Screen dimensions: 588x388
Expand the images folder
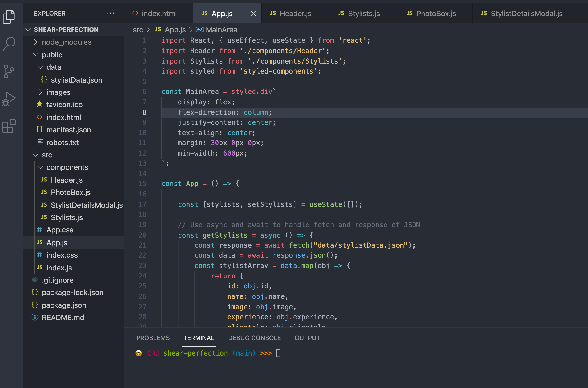click(x=58, y=92)
